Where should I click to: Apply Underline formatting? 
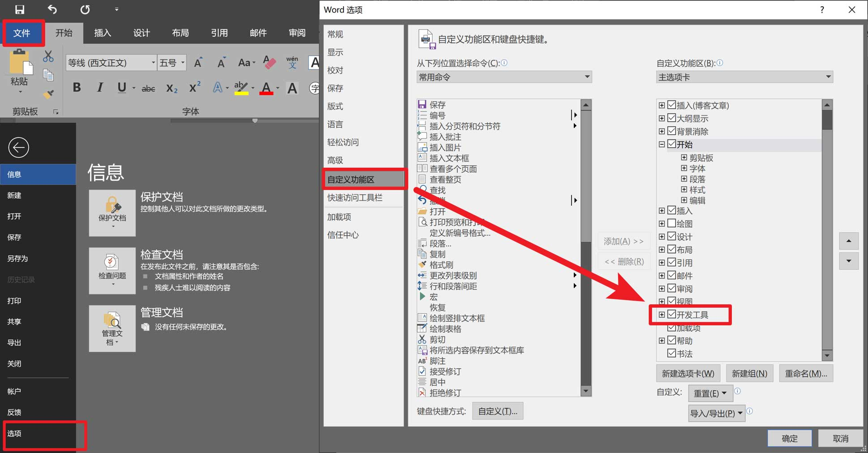tap(122, 87)
